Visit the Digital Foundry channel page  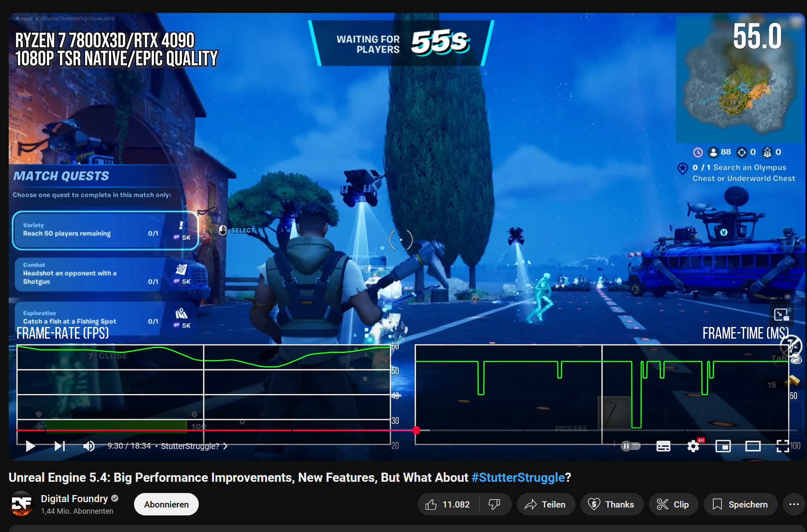click(74, 498)
